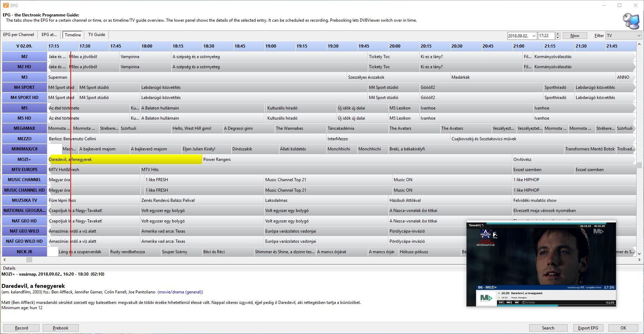Screen dimensions: 644x334
Task: Click the video preview thumbnail
Action: 541,264
